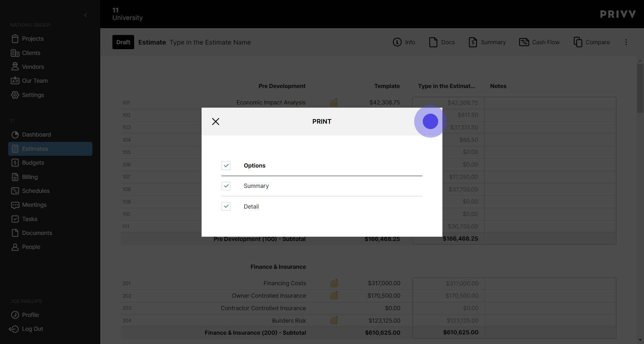Open the People icon
Screen dimensions: 644x344
coord(15,247)
